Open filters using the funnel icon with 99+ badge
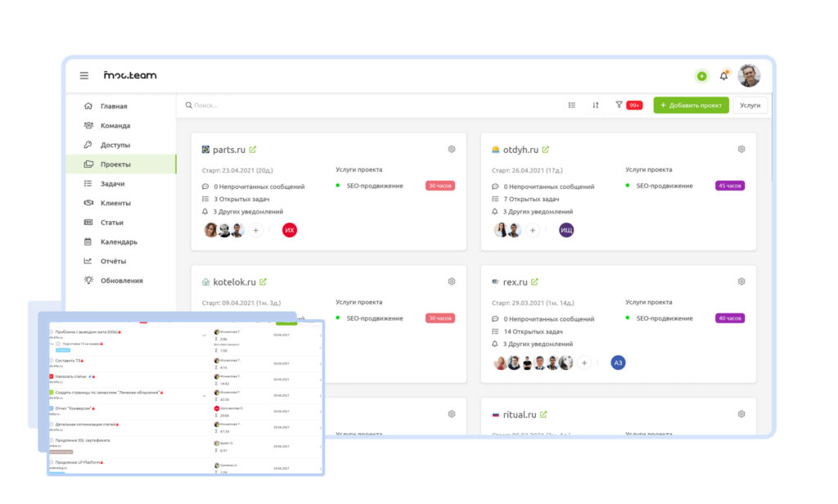Viewport: 838px width, 504px height. (x=619, y=105)
